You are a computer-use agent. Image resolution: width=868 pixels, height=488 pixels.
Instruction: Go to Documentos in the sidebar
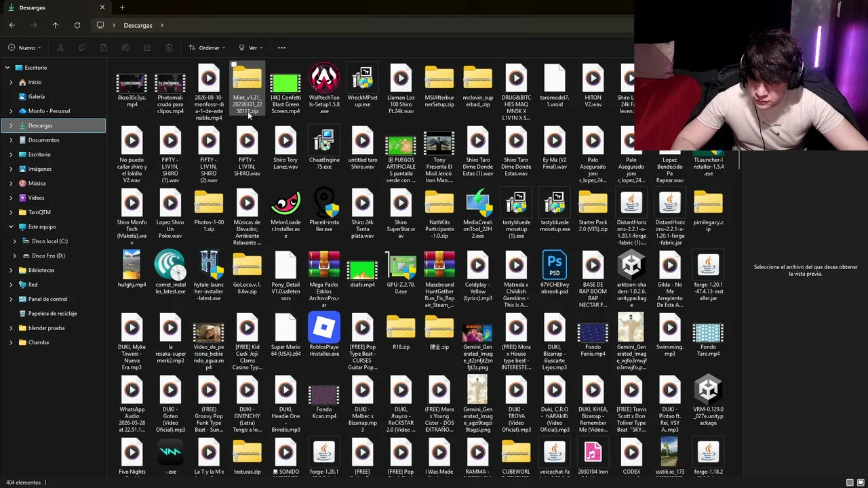click(43, 140)
